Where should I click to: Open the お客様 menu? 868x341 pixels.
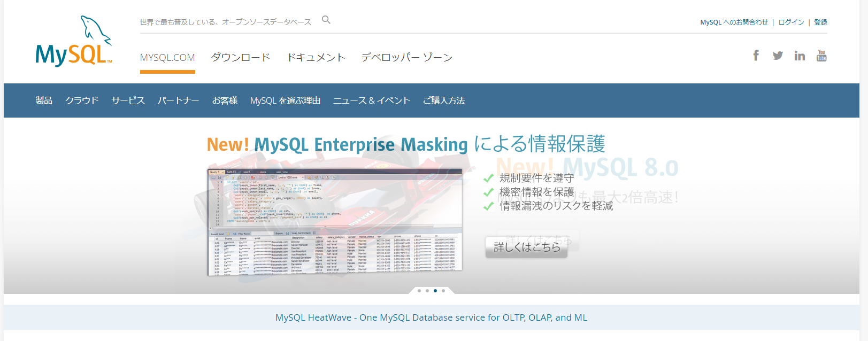tap(225, 100)
